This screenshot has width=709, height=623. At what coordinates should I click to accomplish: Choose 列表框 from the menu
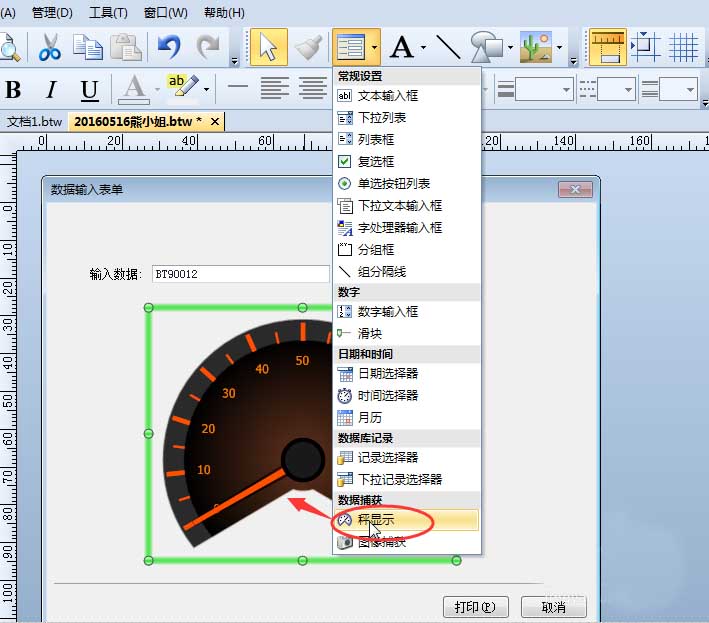407,139
